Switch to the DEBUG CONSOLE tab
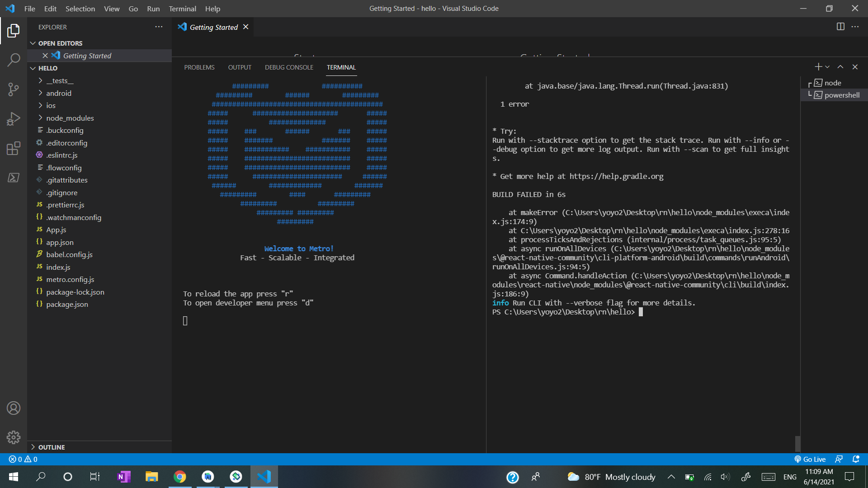 (289, 67)
